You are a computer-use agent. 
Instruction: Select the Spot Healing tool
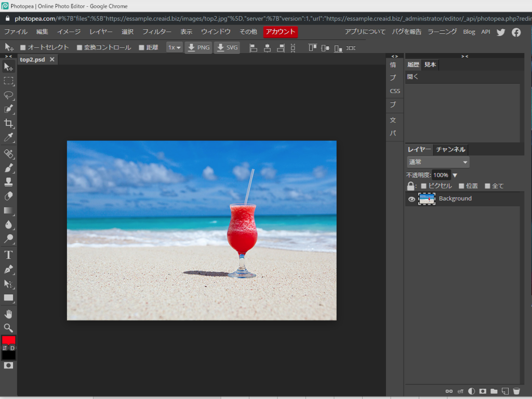8,154
